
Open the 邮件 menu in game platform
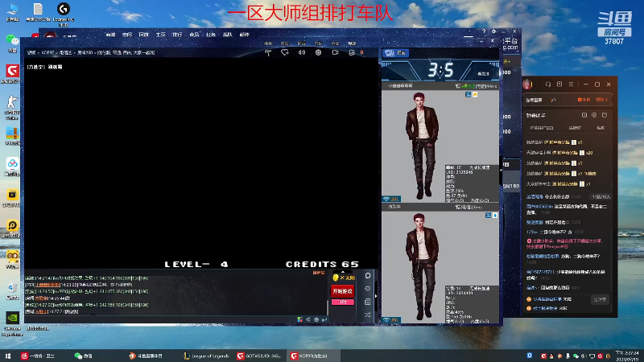click(x=245, y=35)
